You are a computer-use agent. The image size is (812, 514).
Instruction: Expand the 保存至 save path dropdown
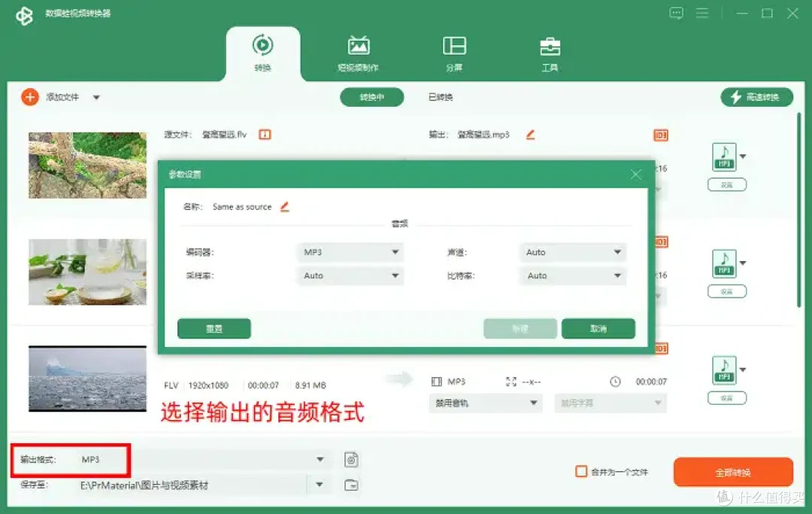point(319,485)
